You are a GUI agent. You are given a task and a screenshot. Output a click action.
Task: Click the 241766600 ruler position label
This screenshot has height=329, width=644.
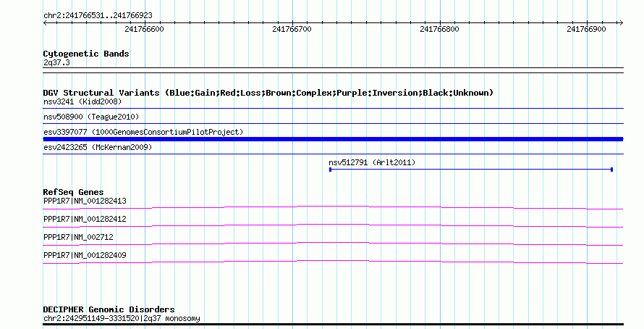tap(144, 29)
